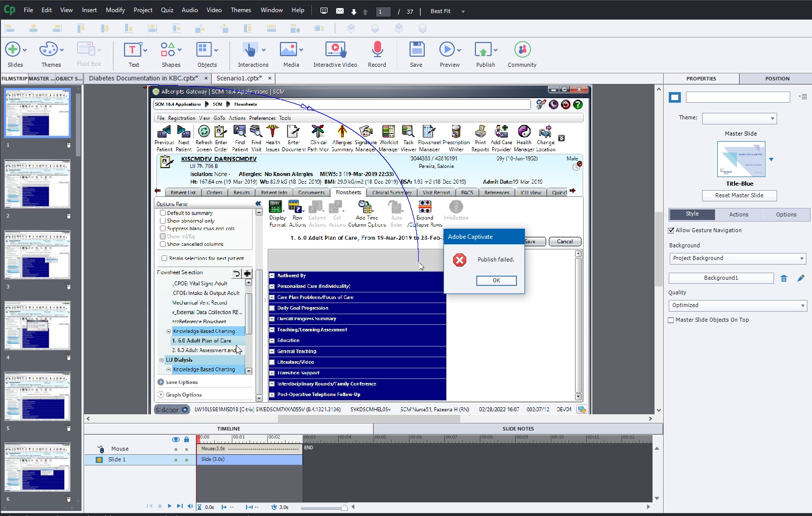Select the Title-Blue master slide thumbnail
Screen dimensions: 812x516
(x=741, y=159)
